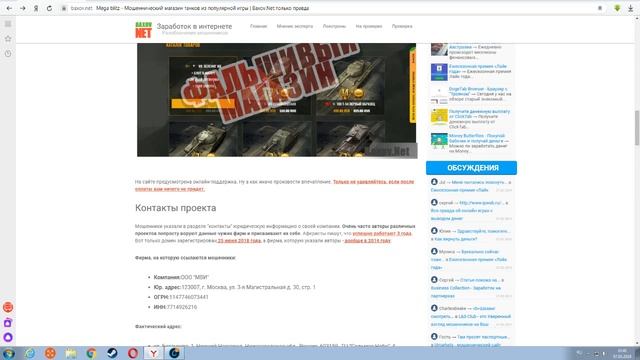Viewport: 640px width, 360px height.
Task: Open the tableau grid icon in left sidebar
Action: 8,24
